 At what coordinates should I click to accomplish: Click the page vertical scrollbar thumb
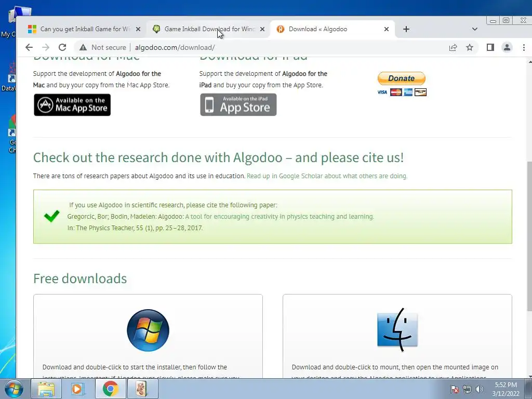[x=529, y=236]
